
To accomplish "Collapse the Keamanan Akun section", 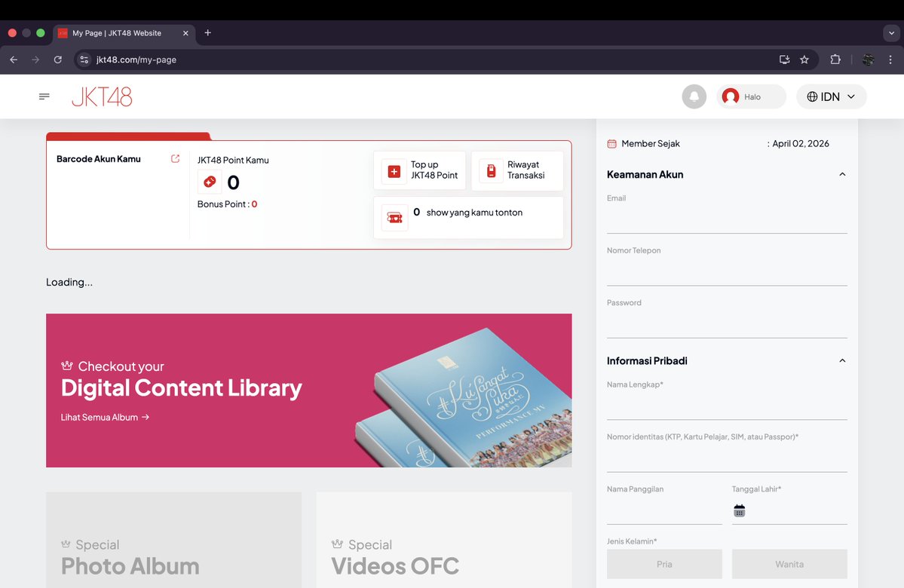I will 842,174.
